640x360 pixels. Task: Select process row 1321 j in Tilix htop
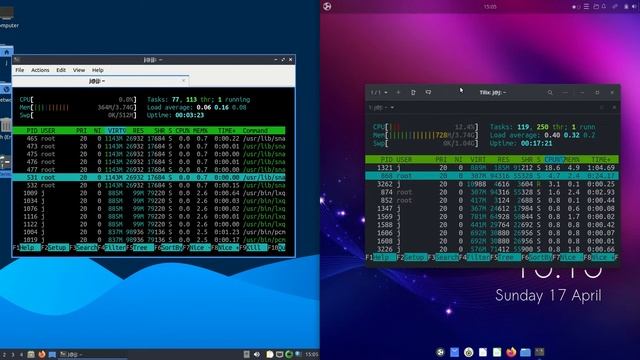[x=492, y=168]
